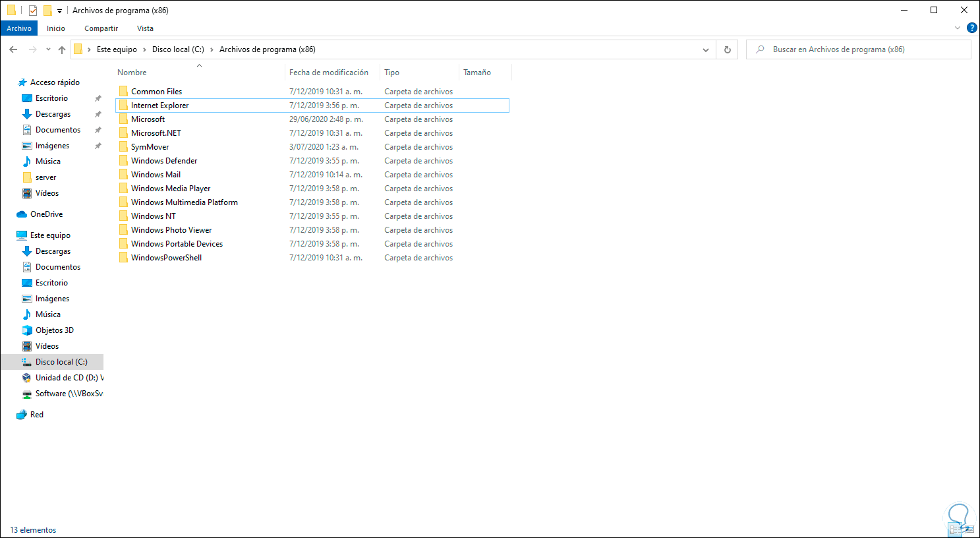
Task: Select the Windows Multimedia Platform folder name
Action: point(185,202)
